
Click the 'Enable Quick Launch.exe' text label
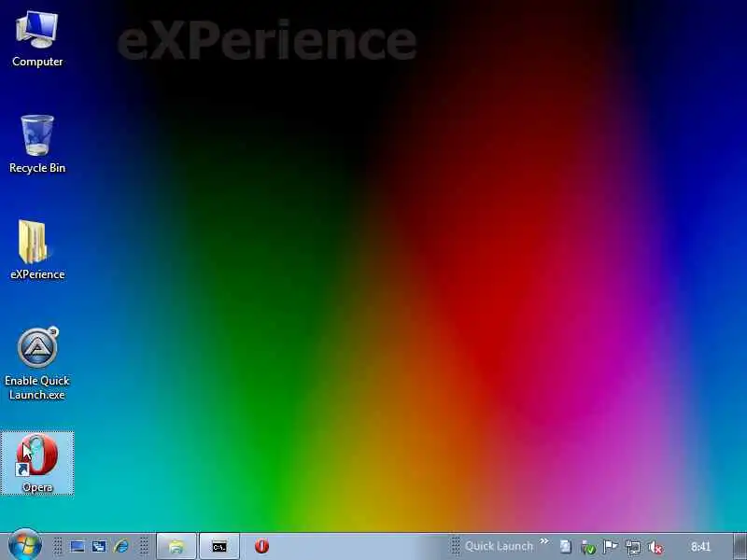[x=37, y=387]
